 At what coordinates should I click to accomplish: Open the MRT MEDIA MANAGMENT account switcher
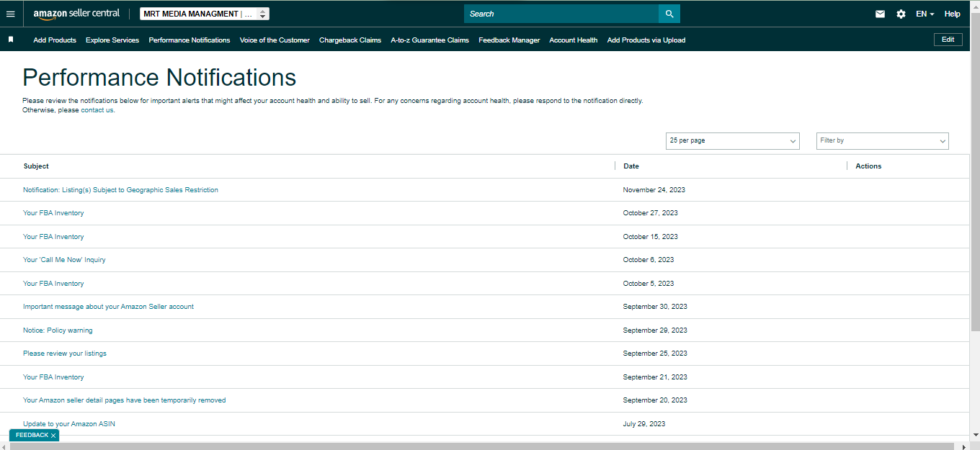pos(205,14)
